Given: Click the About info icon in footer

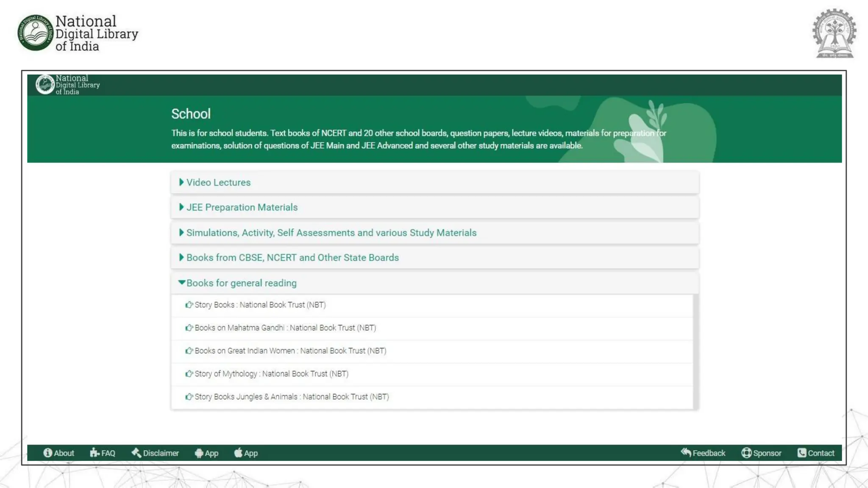Looking at the screenshot, I should (x=48, y=453).
